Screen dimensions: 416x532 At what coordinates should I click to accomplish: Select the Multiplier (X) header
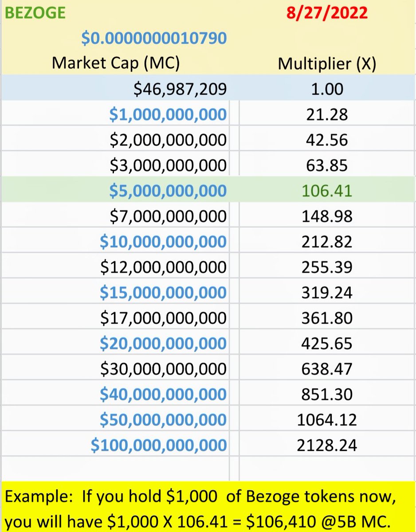[326, 64]
